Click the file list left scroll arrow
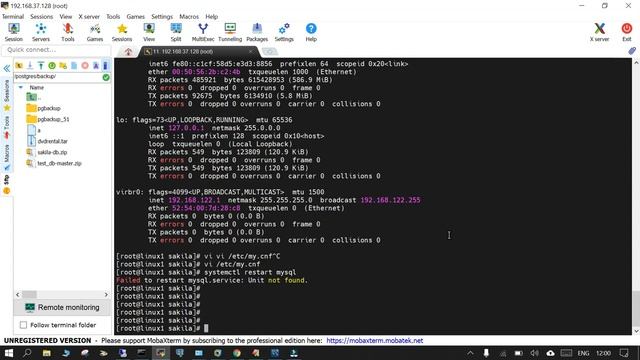 (x=18, y=294)
